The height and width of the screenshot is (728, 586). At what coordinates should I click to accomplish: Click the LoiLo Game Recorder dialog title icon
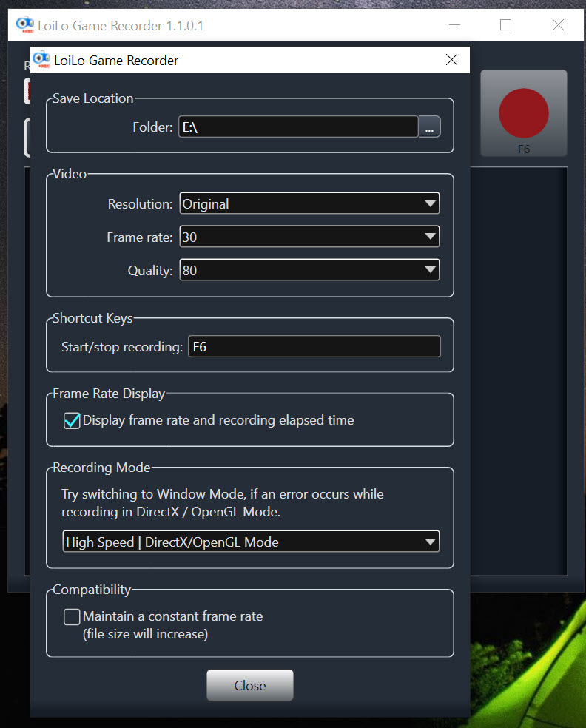(41, 60)
